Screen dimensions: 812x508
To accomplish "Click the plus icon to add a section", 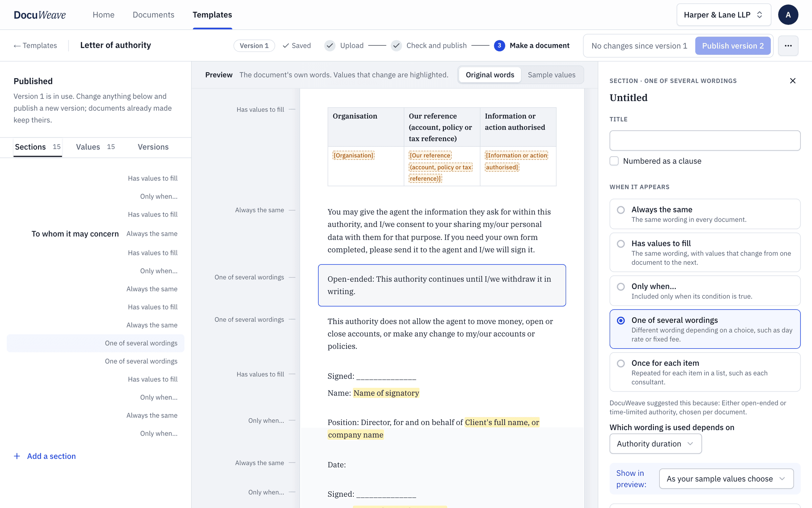I will (x=17, y=456).
